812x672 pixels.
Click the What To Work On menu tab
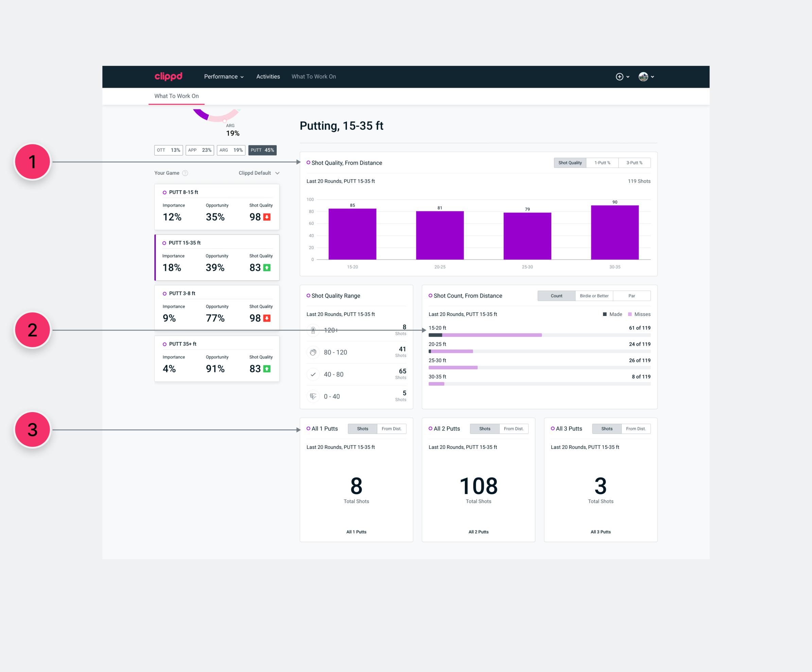tap(314, 76)
